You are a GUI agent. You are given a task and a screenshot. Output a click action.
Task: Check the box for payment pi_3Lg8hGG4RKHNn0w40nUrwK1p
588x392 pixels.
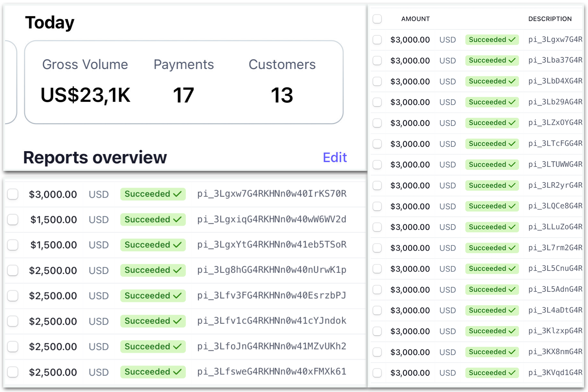coord(13,270)
